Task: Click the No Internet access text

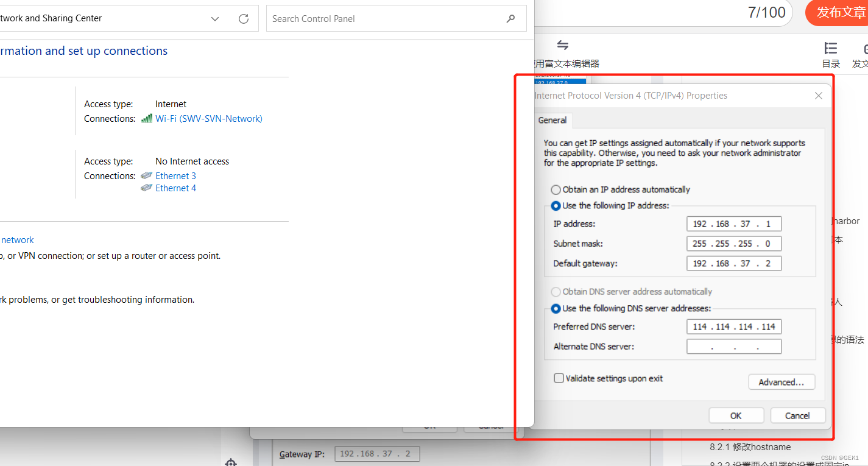Action: coord(192,161)
